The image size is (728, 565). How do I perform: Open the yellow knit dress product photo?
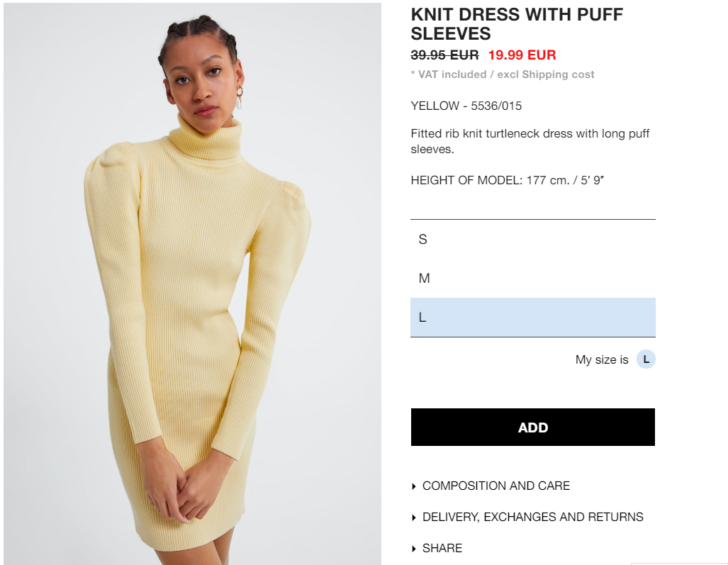[193, 284]
